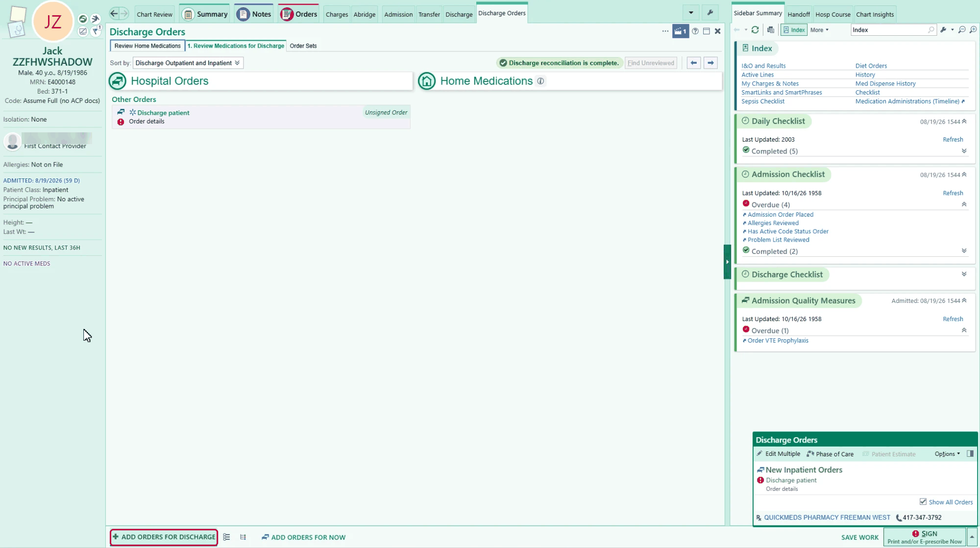The height and width of the screenshot is (548, 980).
Task: Open the Order VTE Prophylaxis link
Action: (778, 341)
